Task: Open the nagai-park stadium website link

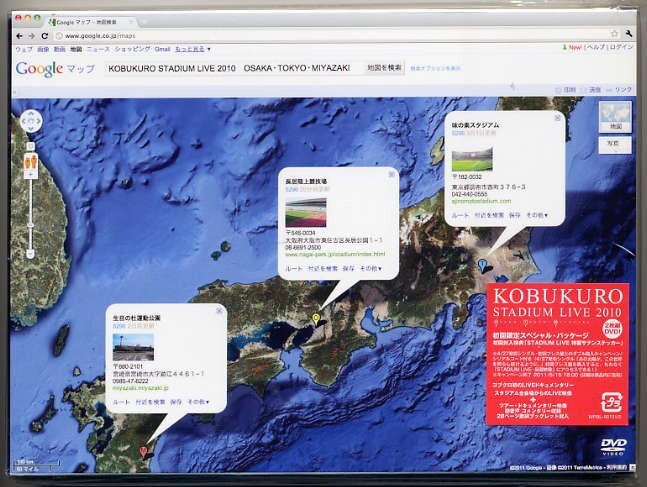Action: 335,255
